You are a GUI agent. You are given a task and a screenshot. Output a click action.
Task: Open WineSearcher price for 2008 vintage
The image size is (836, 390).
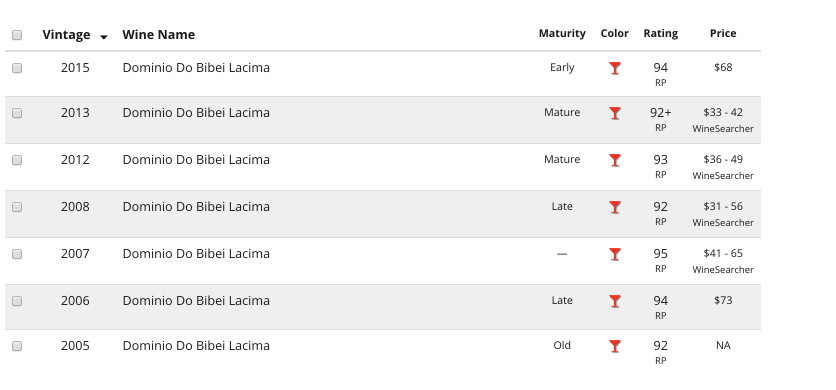click(x=723, y=222)
